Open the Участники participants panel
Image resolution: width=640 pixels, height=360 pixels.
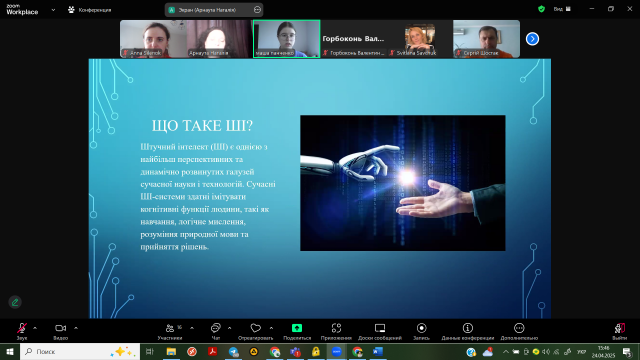coord(170,331)
